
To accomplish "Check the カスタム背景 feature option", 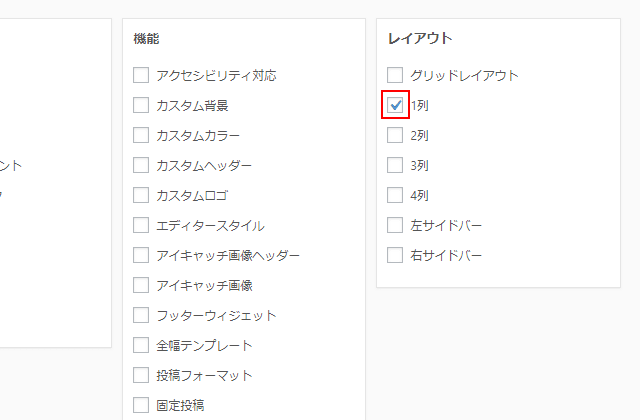I will [x=141, y=105].
